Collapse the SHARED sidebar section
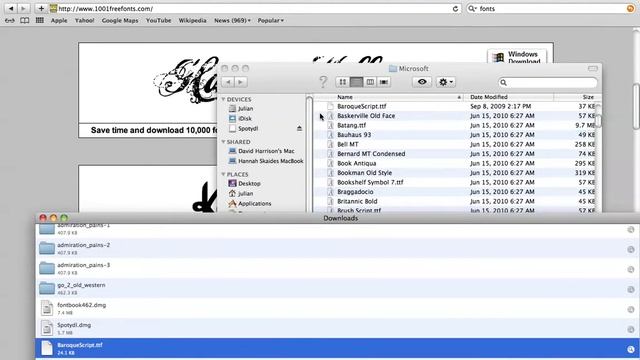The height and width of the screenshot is (360, 640). tap(223, 142)
